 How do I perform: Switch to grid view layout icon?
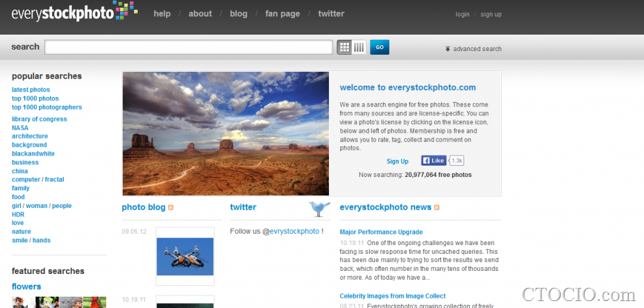tap(345, 47)
